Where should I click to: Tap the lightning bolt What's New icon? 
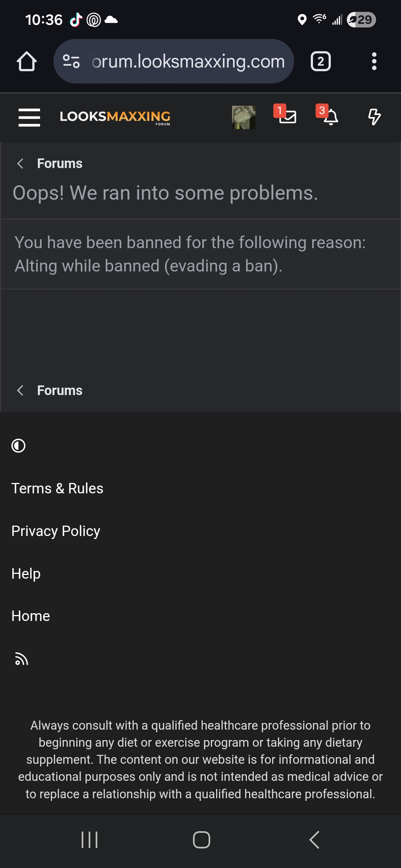pos(374,117)
